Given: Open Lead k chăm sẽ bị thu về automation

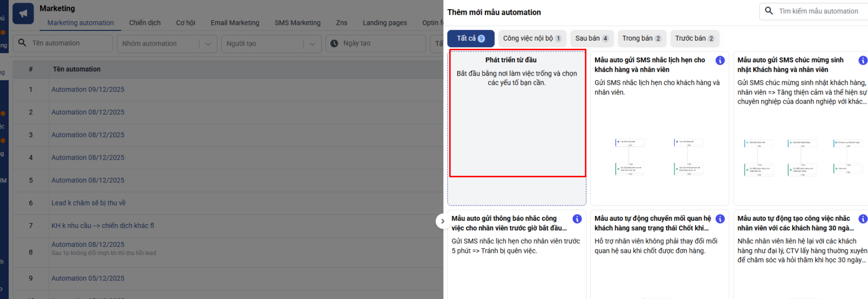Looking at the screenshot, I should coord(88,203).
